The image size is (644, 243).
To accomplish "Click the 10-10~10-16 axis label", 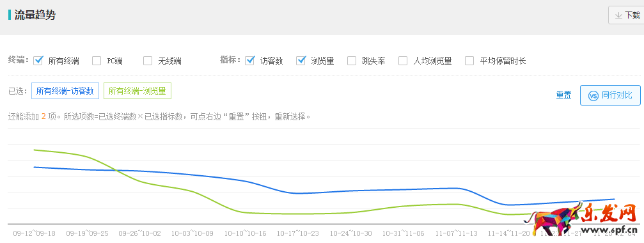I will click(245, 233).
